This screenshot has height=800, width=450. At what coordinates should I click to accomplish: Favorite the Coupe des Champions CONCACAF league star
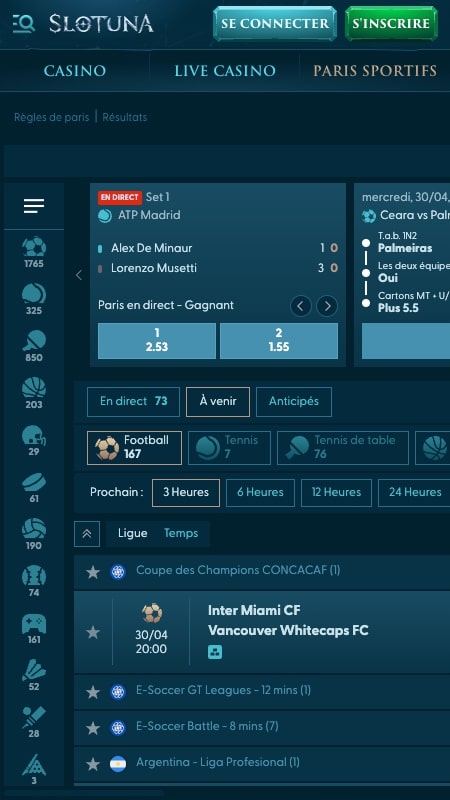93,572
